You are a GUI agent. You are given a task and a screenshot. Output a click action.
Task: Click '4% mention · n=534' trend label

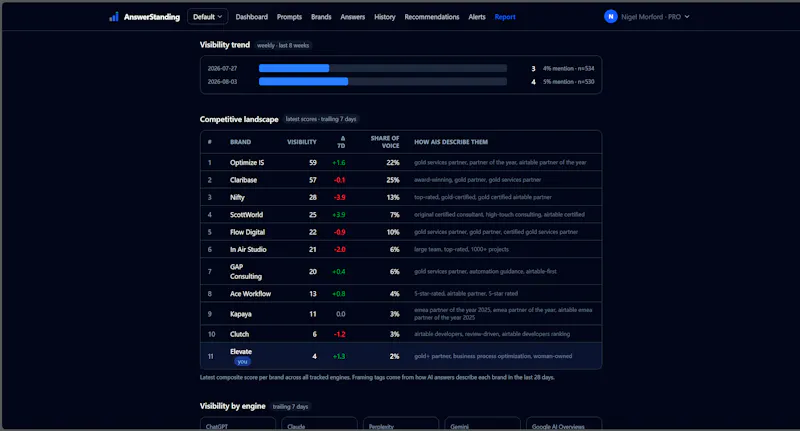(568, 68)
